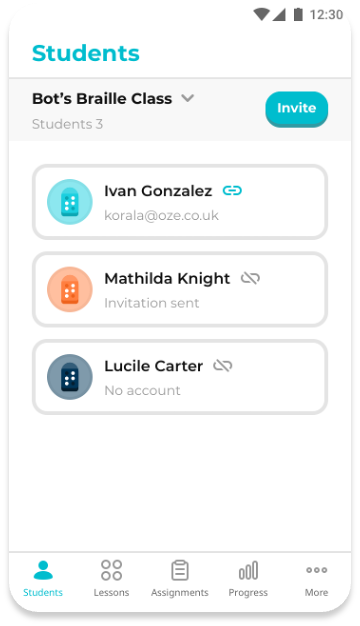Expand the class selector chevron

(x=188, y=98)
